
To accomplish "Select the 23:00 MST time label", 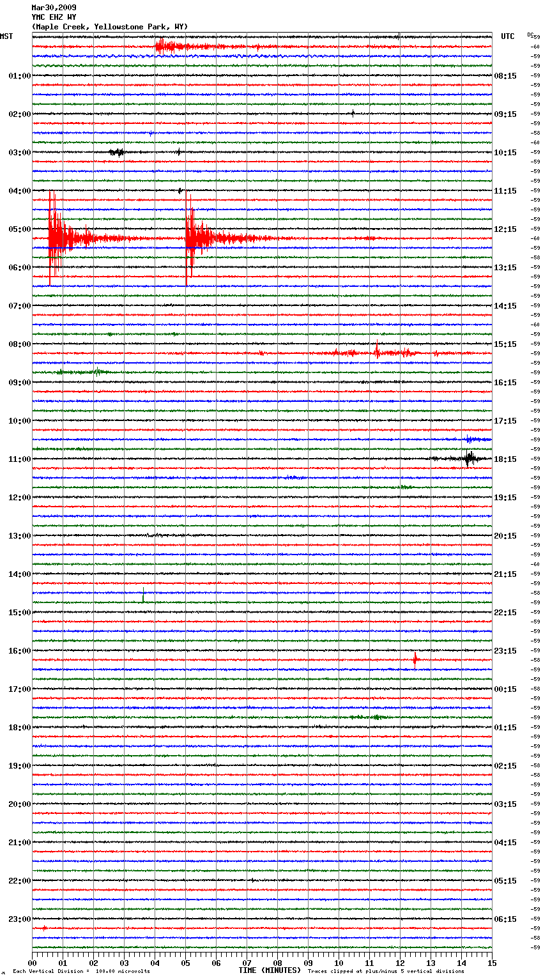I will (19, 919).
